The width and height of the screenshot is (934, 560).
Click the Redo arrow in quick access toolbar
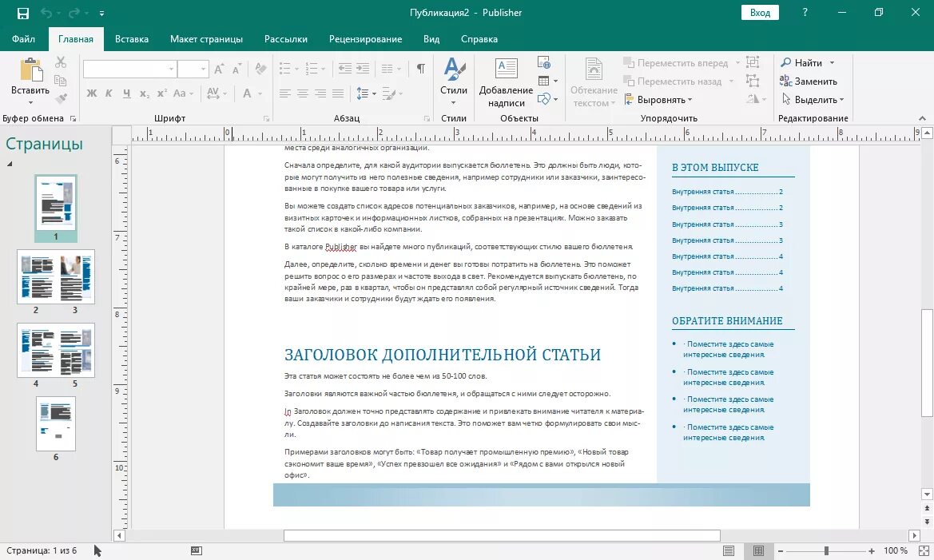coord(74,13)
